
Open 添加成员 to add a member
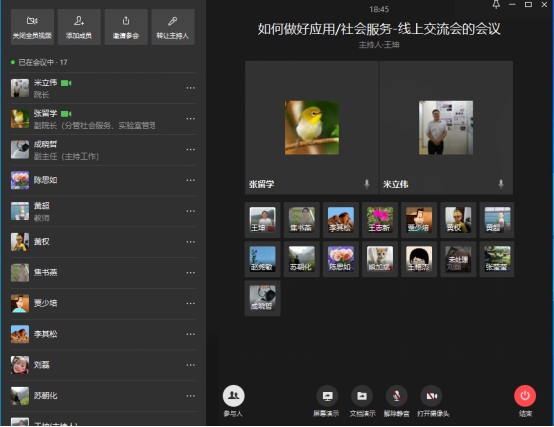coord(79,27)
